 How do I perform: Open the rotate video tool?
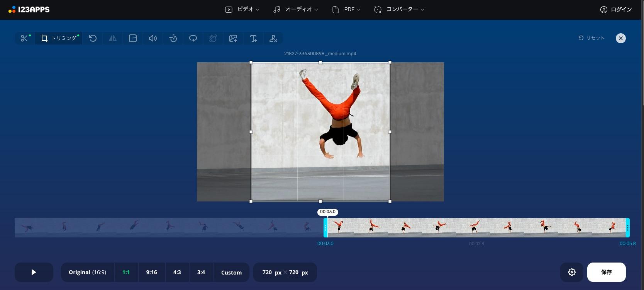click(93, 38)
